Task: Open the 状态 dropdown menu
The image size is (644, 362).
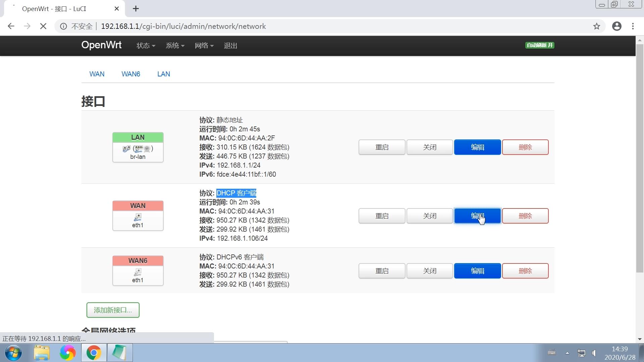Action: tap(145, 46)
